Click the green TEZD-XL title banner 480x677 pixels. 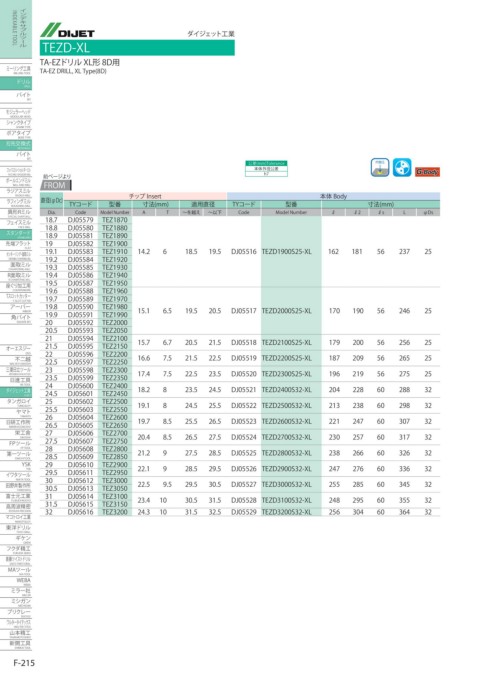pyautogui.click(x=137, y=47)
